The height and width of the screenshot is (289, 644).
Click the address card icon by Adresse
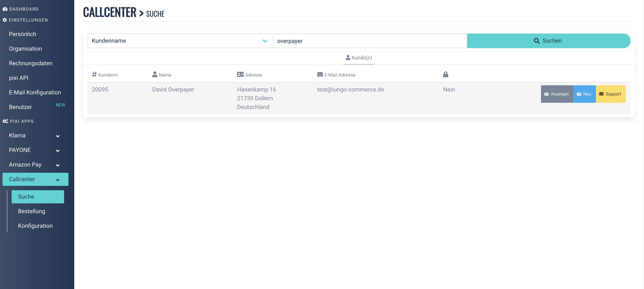tap(240, 74)
